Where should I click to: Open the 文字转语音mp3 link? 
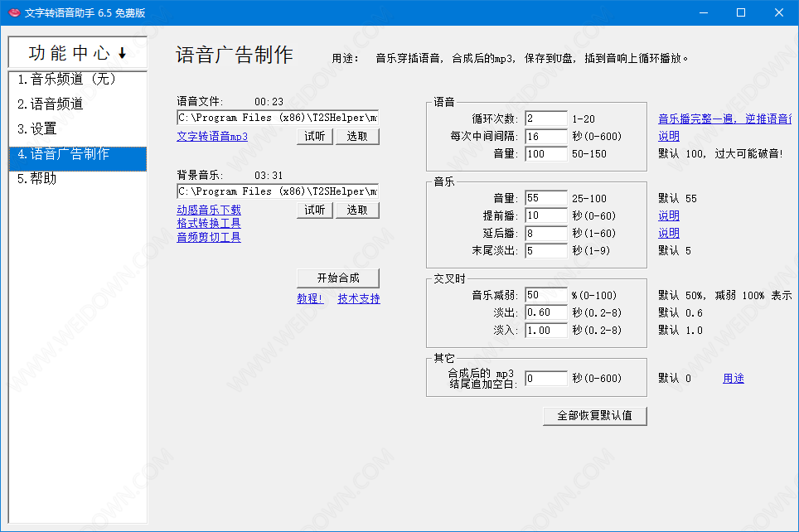coord(212,137)
